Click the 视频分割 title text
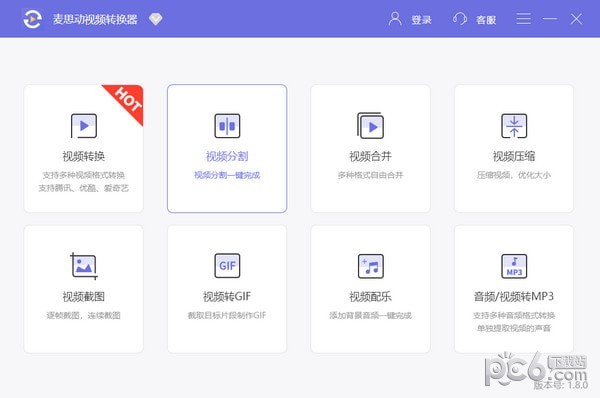This screenshot has width=600, height=398. 227,156
